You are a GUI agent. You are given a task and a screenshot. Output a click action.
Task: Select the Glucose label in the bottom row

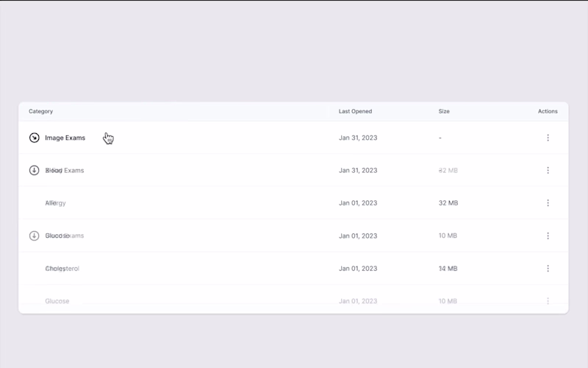pyautogui.click(x=57, y=301)
